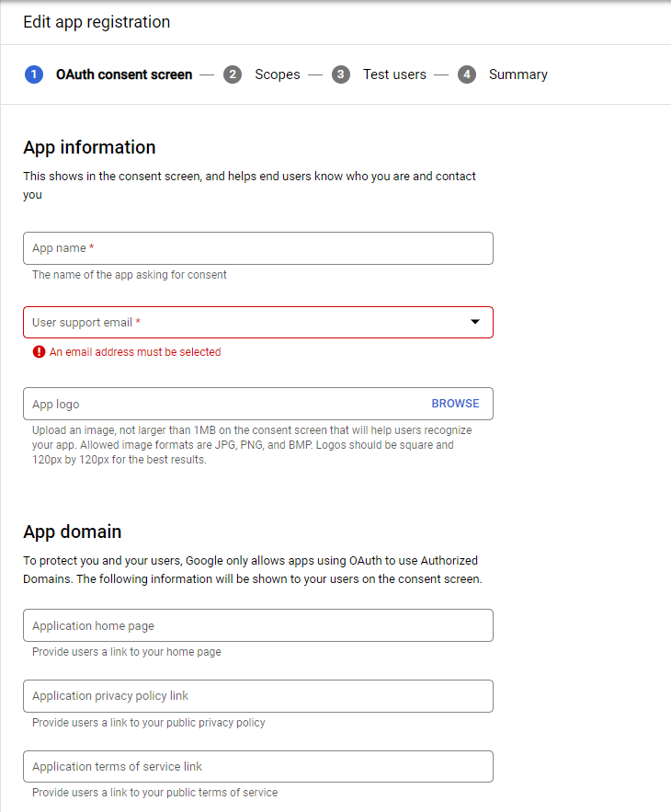Click the red error exclamation icon
Image resolution: width=671 pixels, height=812 pixels.
39,352
